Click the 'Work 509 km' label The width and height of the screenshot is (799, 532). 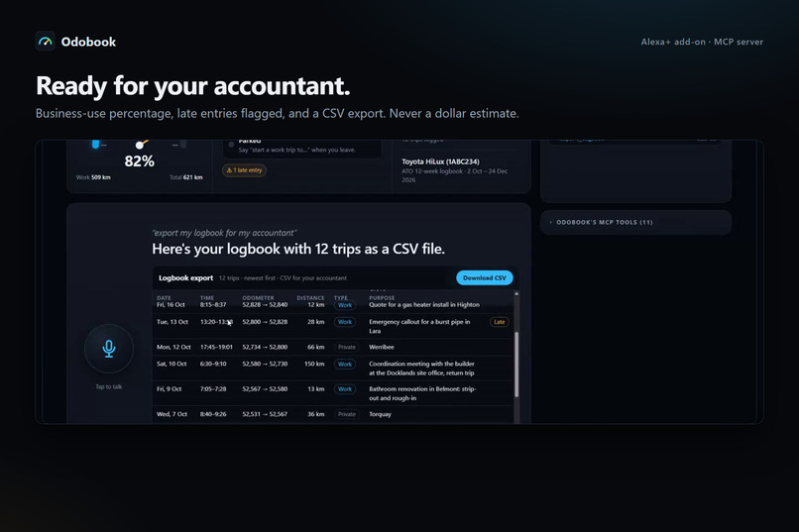93,177
